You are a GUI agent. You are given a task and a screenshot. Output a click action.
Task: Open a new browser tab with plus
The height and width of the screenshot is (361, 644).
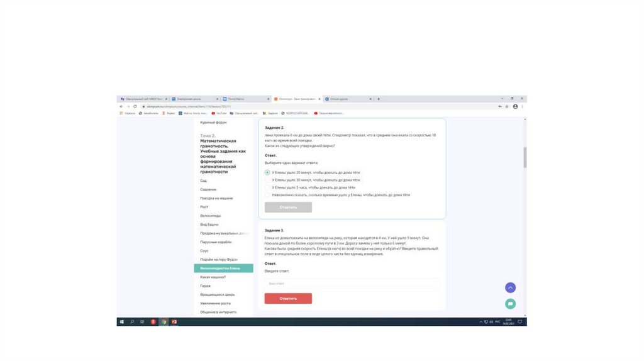(x=378, y=99)
